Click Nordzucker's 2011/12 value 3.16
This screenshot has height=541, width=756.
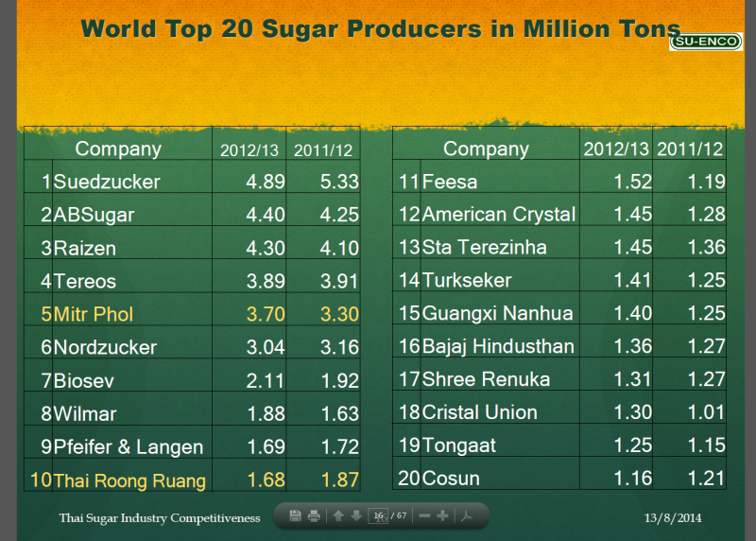pos(339,347)
